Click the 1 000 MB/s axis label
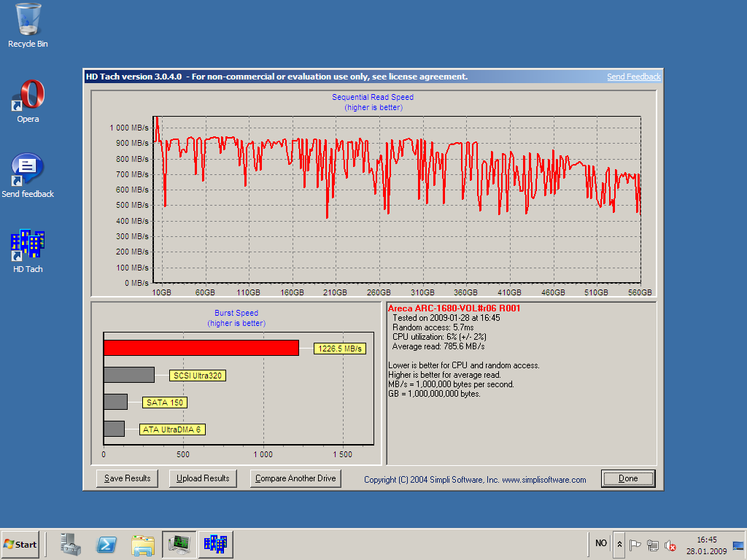 tap(129, 128)
